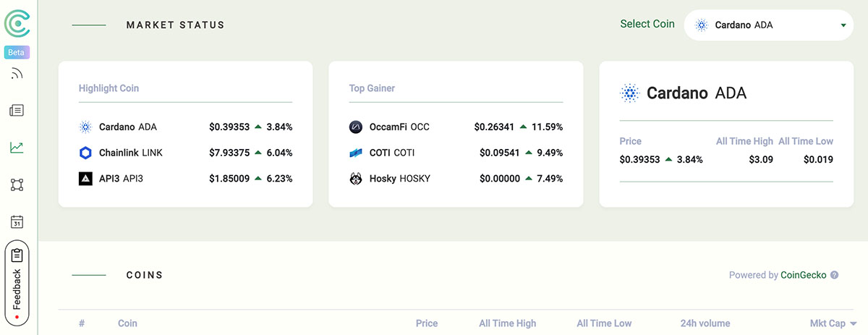Click Cardano icon in Highlight Coin list

tap(85, 127)
